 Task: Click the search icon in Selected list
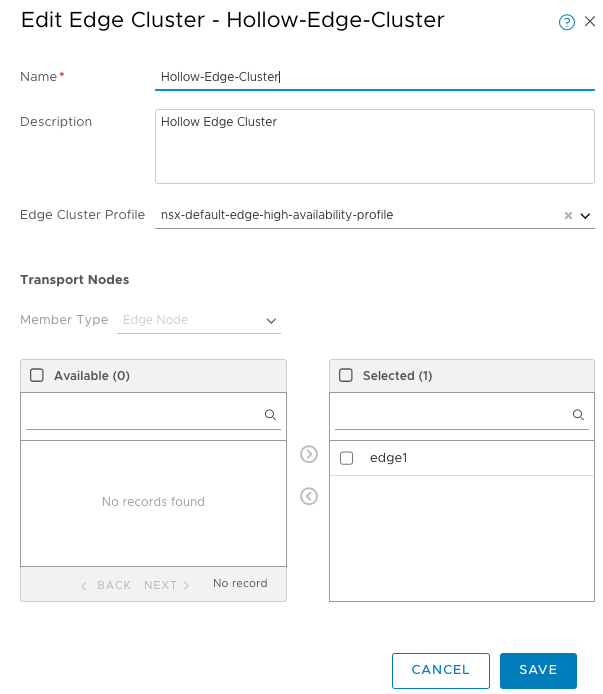pos(578,414)
